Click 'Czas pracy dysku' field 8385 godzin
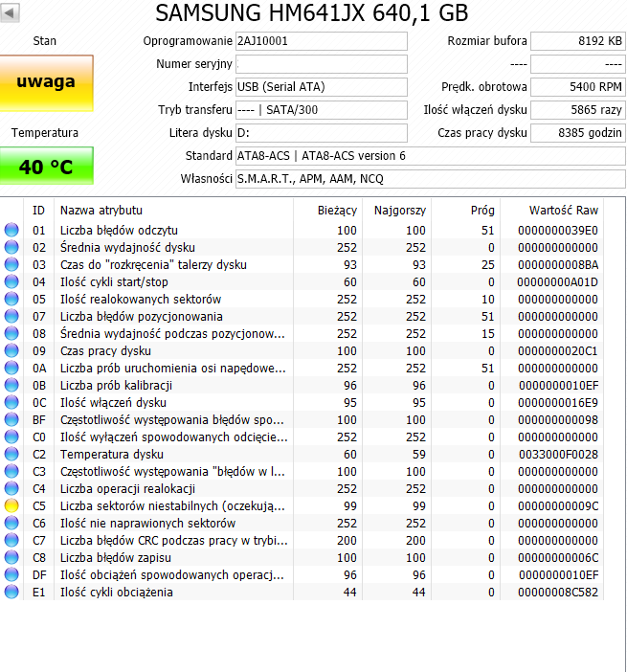627x672 pixels. tap(578, 133)
